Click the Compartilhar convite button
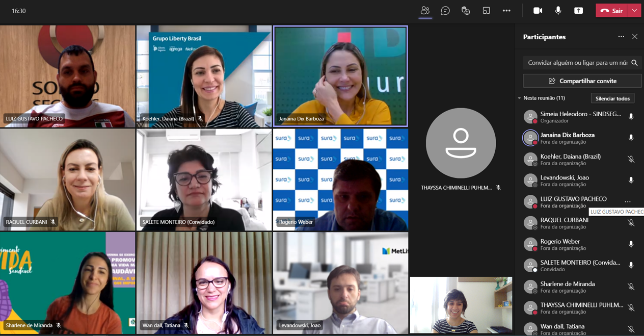This screenshot has width=644, height=336. tap(582, 81)
